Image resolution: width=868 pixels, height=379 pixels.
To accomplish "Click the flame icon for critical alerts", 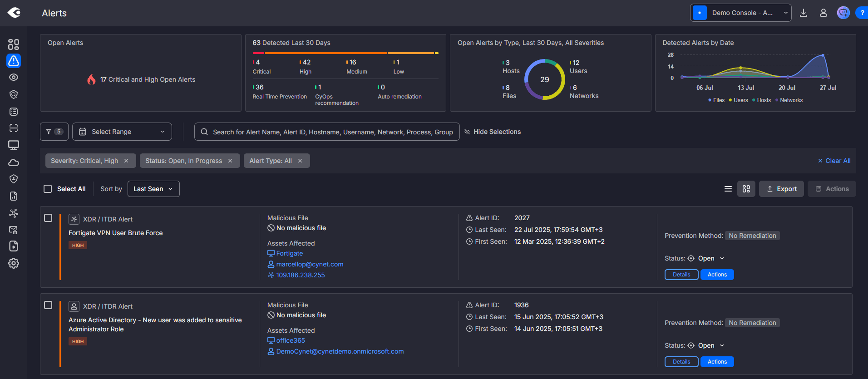I will coord(92,79).
